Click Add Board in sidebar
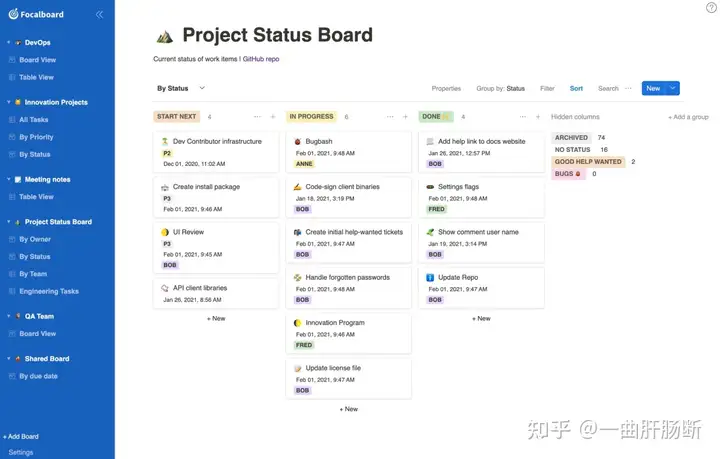Screen dimensions: 720x459 pyautogui.click(x=21, y=437)
